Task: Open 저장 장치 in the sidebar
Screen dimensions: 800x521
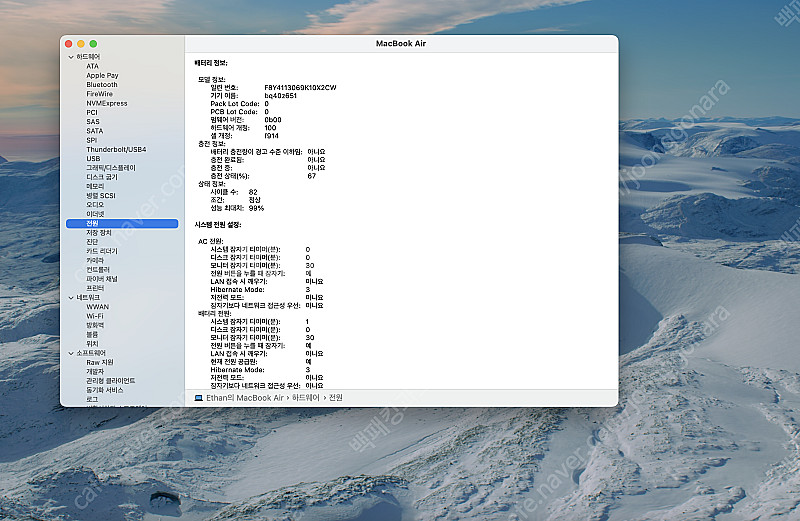Action: pos(98,233)
